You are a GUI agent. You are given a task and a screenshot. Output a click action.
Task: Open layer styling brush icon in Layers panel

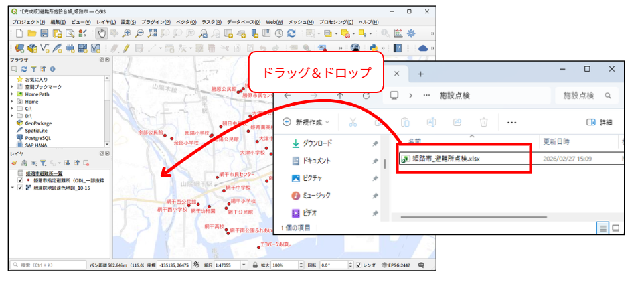14,163
